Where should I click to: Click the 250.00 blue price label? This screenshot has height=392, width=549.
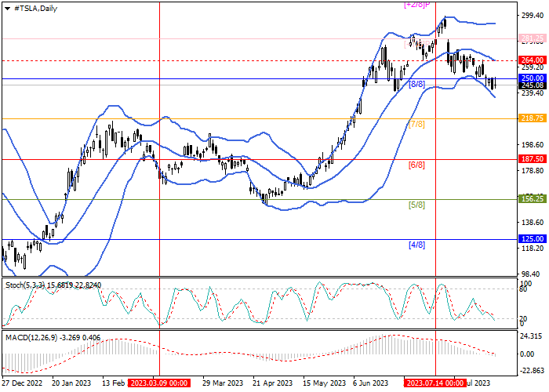[x=533, y=78]
